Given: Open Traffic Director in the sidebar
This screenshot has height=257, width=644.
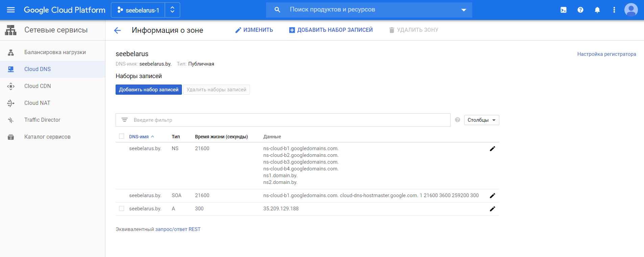Looking at the screenshot, I should pos(42,120).
